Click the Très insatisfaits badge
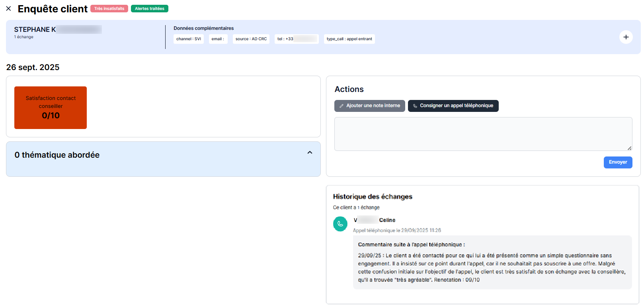The height and width of the screenshot is (305, 644). tap(109, 9)
